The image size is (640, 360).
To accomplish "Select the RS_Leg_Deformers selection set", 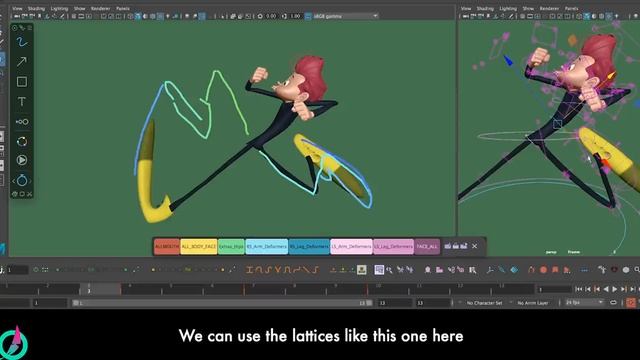I will pos(309,247).
